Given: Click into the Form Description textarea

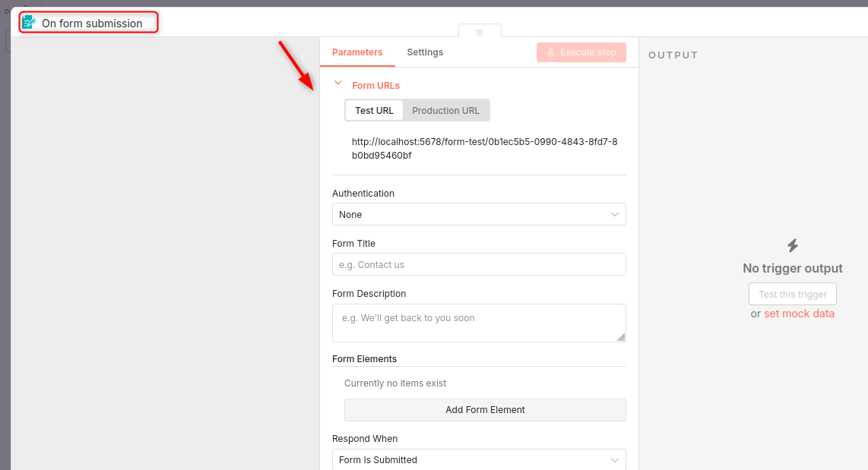Looking at the screenshot, I should click(x=479, y=323).
